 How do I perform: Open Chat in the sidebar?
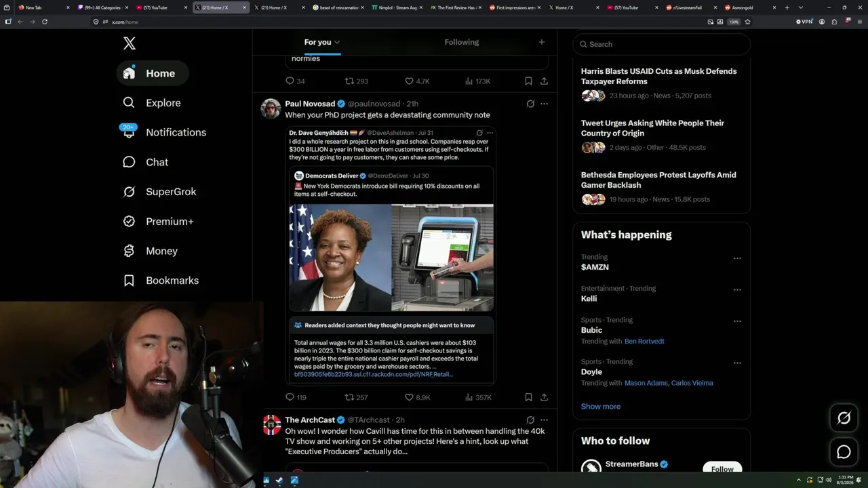(x=146, y=162)
